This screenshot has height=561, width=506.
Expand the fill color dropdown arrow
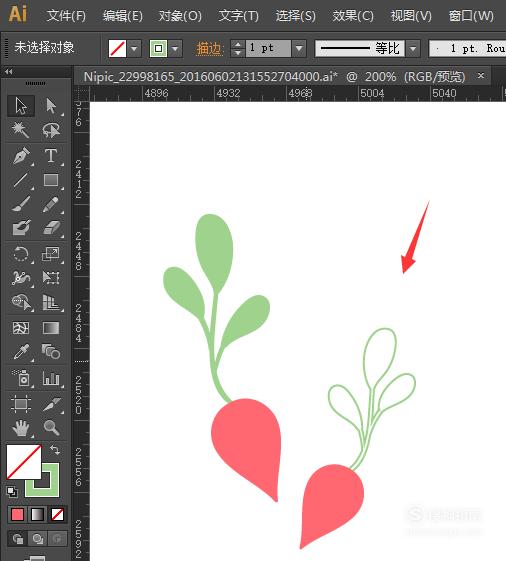pyautogui.click(x=134, y=48)
